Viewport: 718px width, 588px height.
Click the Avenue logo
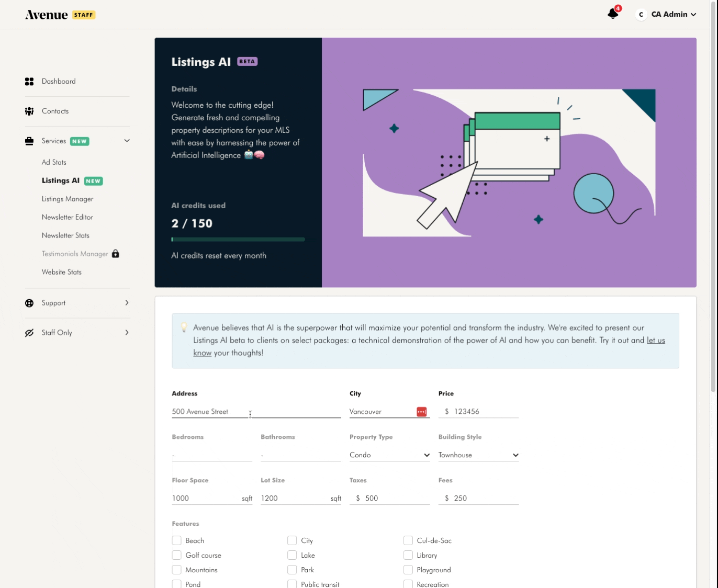coord(47,15)
